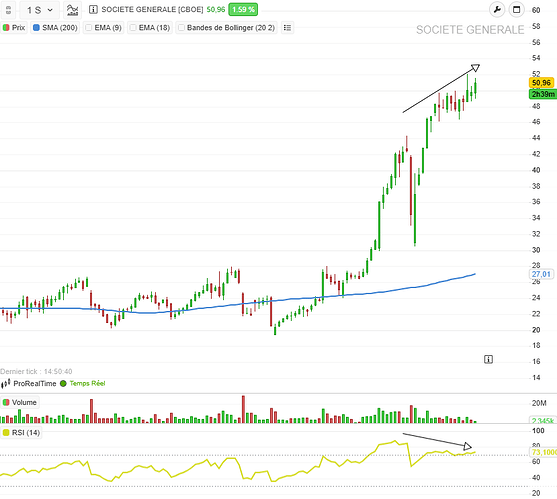Toggle the SMA (200) indicator
Viewport: 557px width, 499px height.
(55, 28)
